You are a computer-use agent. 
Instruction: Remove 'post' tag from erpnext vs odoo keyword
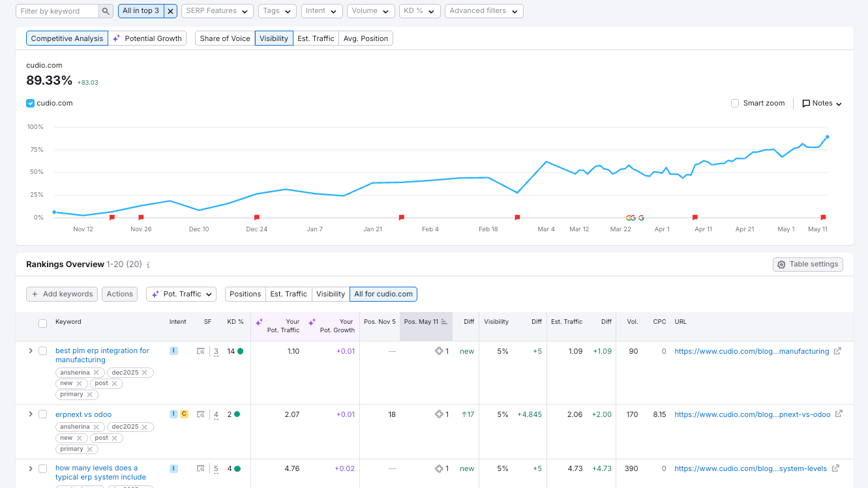pyautogui.click(x=114, y=438)
